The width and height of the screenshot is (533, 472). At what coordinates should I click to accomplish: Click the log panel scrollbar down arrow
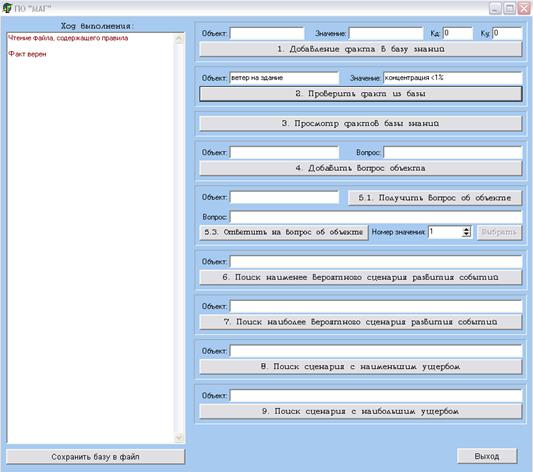pos(179,437)
